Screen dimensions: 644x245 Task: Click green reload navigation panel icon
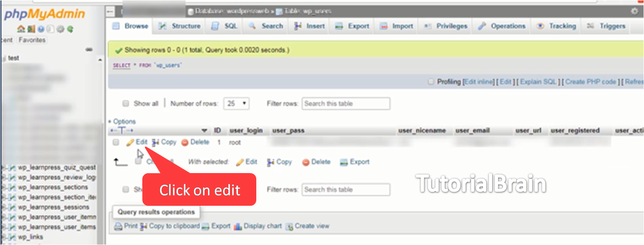point(70,29)
